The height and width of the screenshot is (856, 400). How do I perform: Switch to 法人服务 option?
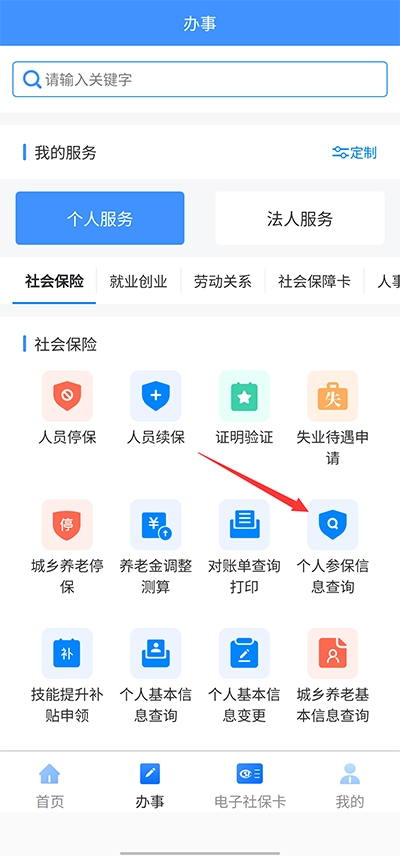[300, 218]
